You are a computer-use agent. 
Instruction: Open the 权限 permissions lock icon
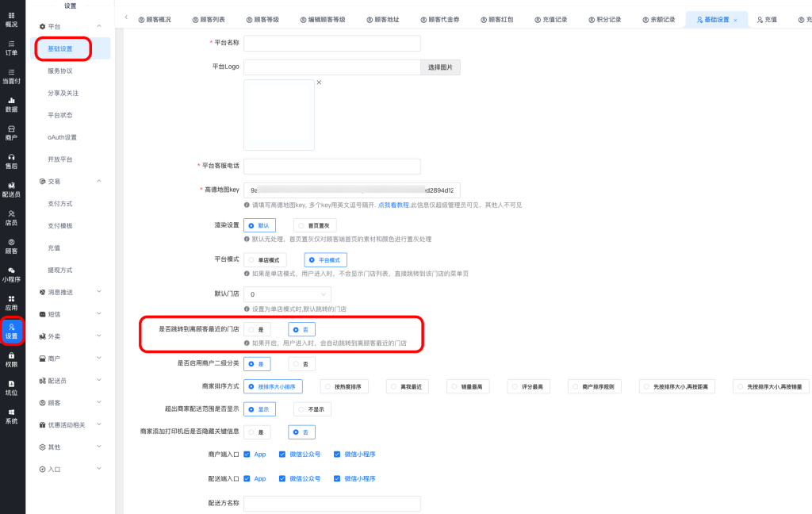tap(11, 359)
